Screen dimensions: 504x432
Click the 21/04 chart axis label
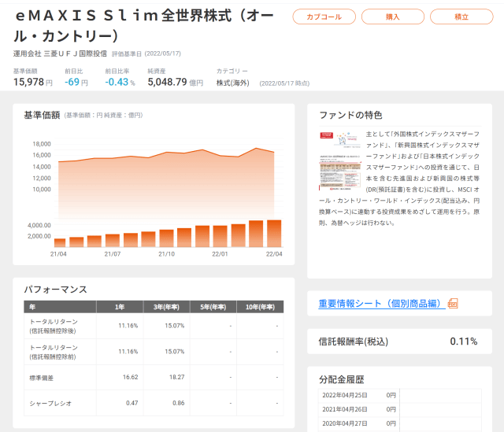pos(58,254)
